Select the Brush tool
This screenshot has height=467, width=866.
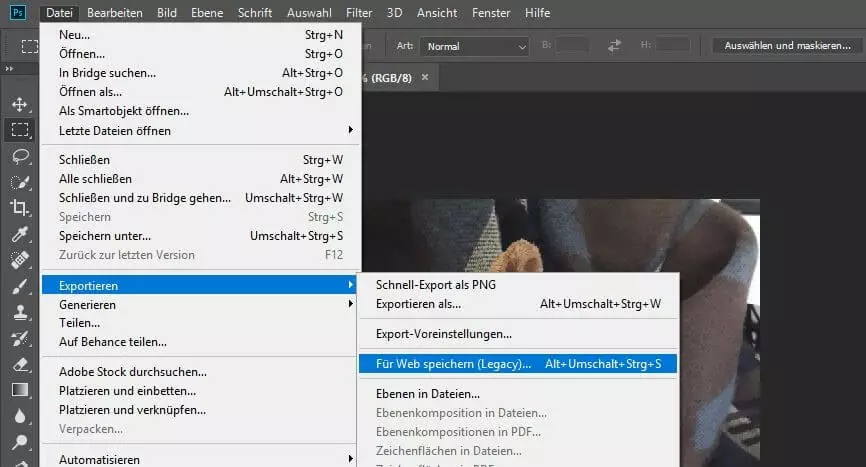[19, 286]
